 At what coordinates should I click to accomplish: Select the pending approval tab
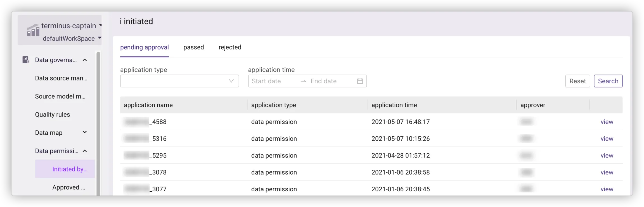point(144,47)
